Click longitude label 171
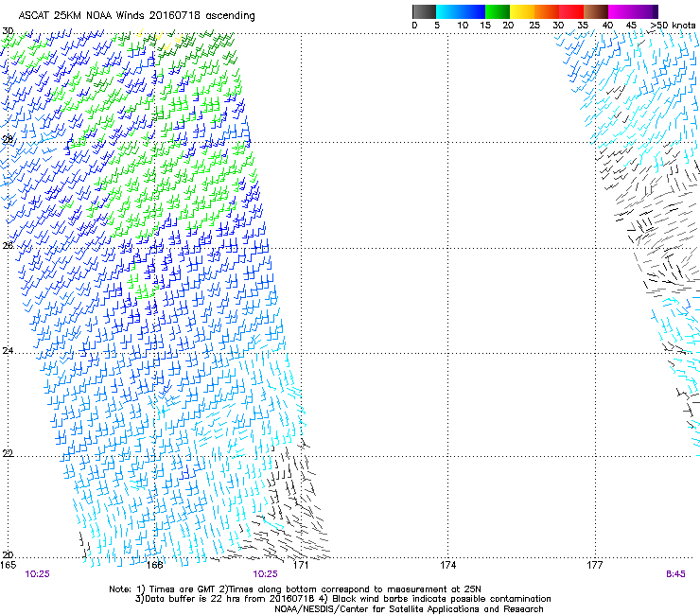 pos(301,565)
